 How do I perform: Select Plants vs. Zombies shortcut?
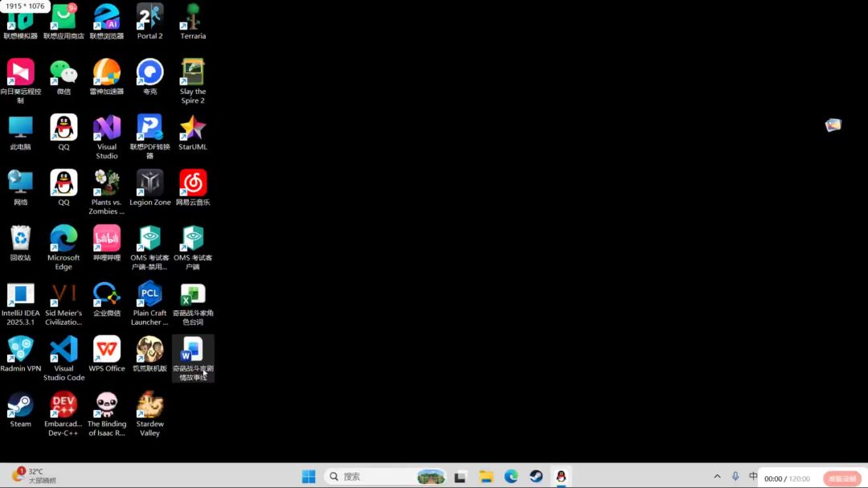pyautogui.click(x=107, y=191)
